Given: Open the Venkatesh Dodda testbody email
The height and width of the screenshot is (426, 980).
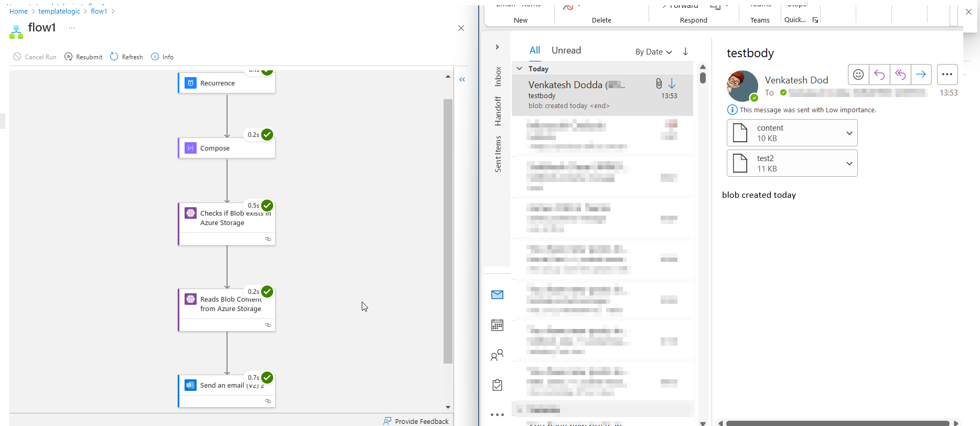Looking at the screenshot, I should [x=602, y=95].
